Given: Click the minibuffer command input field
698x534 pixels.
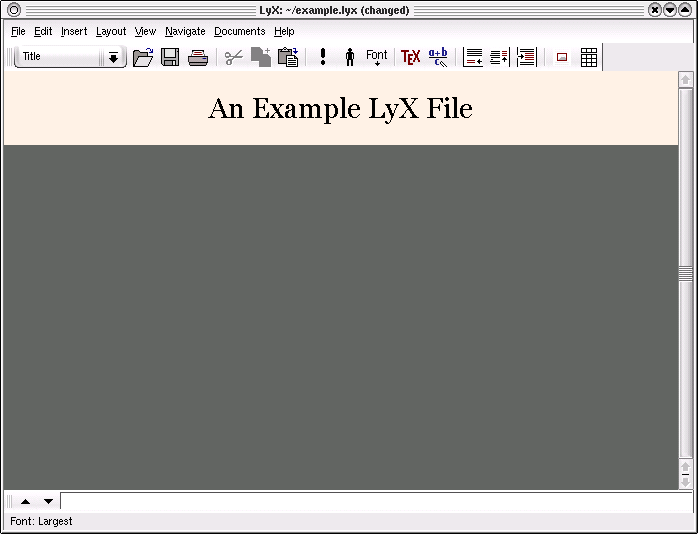Looking at the screenshot, I should click(x=368, y=501).
